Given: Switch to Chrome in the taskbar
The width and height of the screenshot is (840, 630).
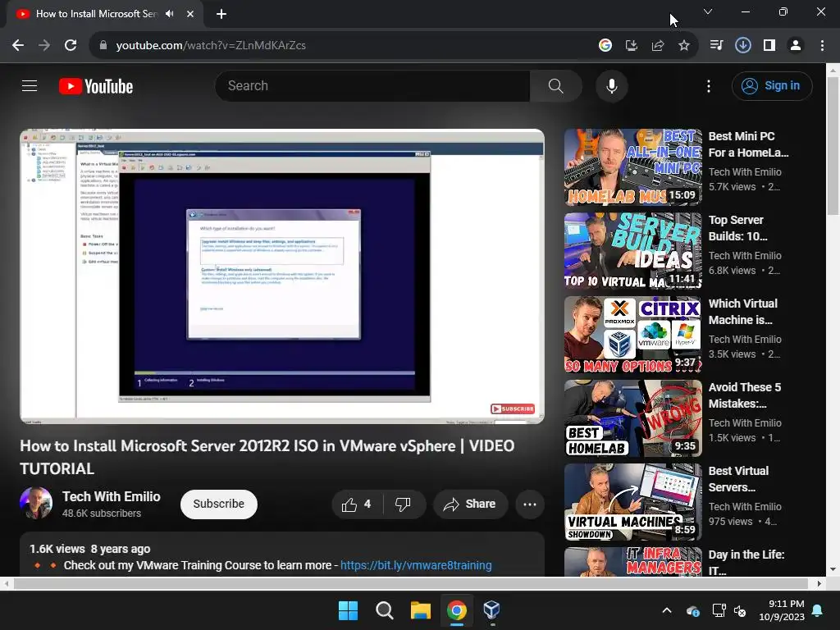Looking at the screenshot, I should coord(456,610).
